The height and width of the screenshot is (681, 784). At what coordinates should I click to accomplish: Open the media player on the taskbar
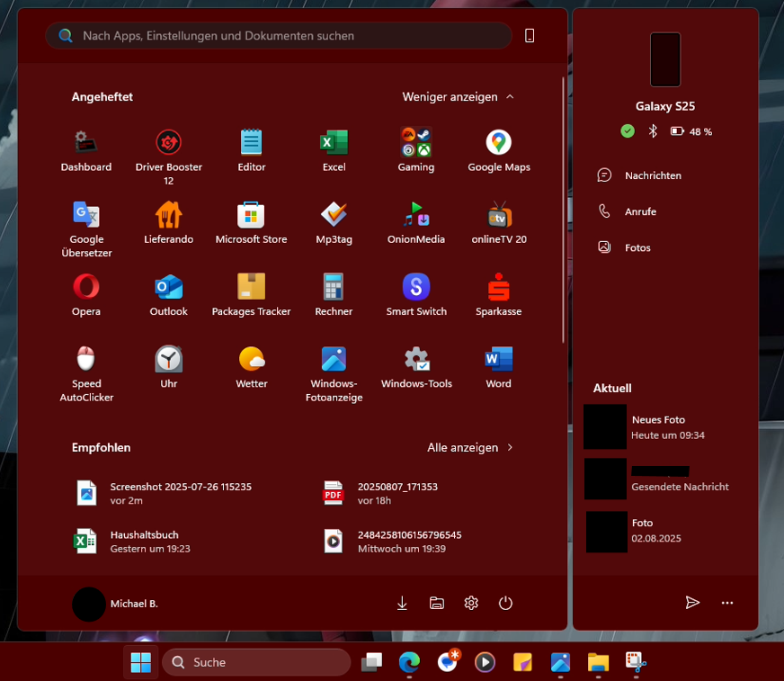tap(485, 662)
